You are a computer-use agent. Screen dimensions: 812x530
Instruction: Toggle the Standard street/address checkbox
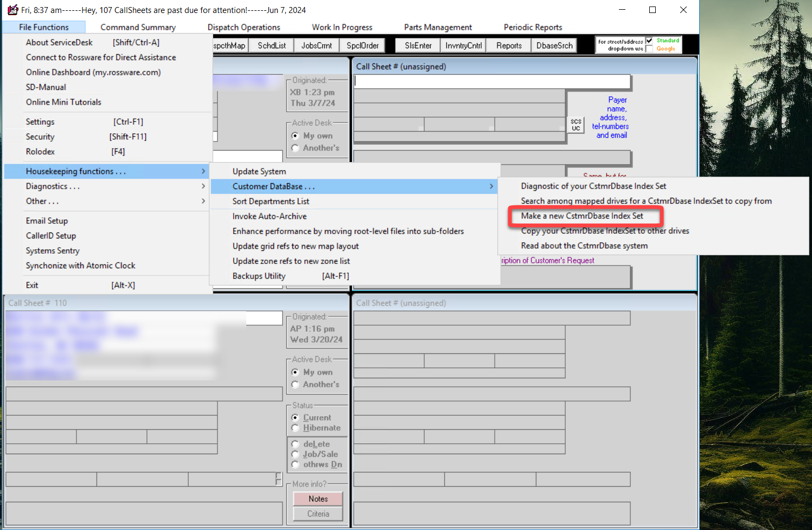point(649,41)
